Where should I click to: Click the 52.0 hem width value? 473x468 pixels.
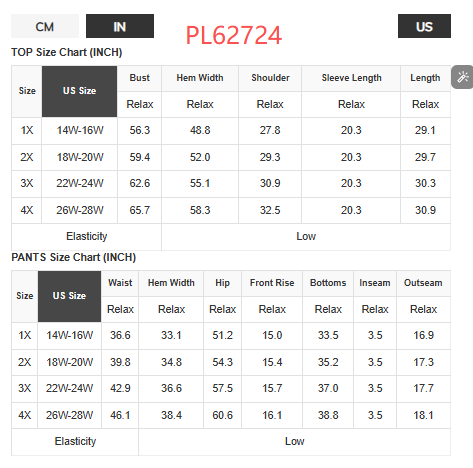[200, 157]
